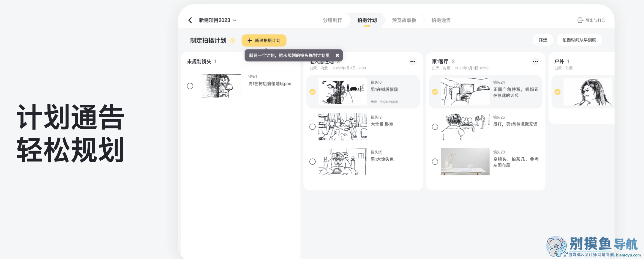Click the back arrow beside 新建项目2023
This screenshot has height=259, width=644.
190,20
